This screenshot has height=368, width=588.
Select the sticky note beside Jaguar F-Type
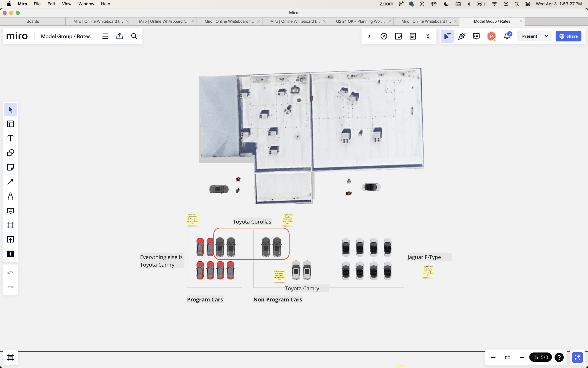point(428,271)
